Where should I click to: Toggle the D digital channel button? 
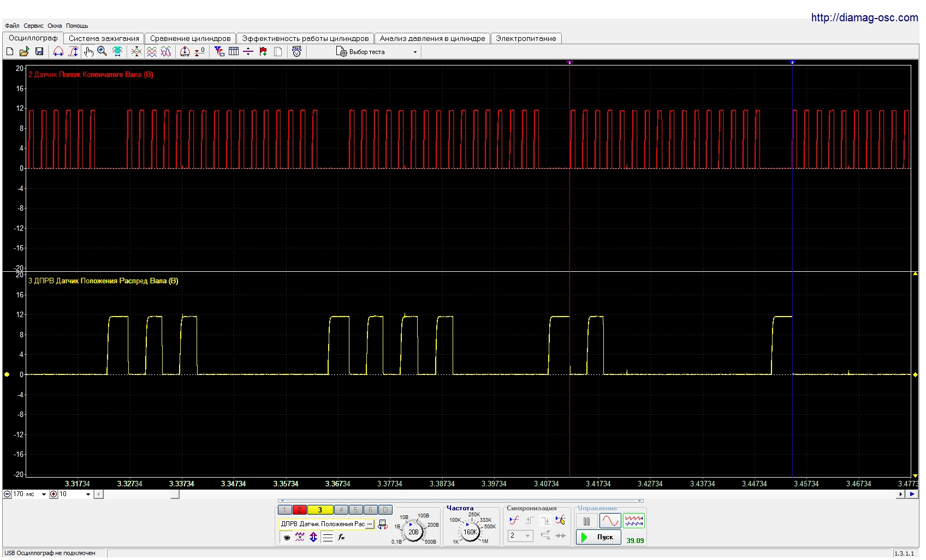coord(385,510)
